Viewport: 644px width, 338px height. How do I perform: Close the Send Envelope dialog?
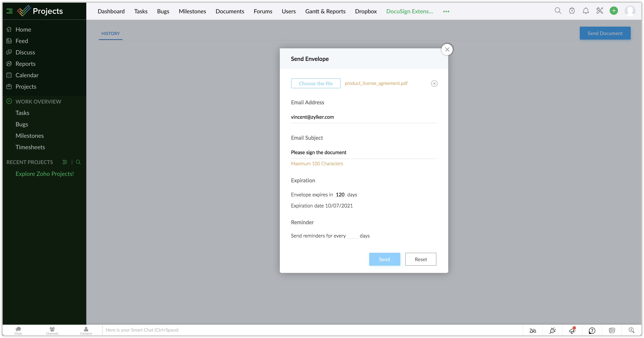[x=447, y=49]
